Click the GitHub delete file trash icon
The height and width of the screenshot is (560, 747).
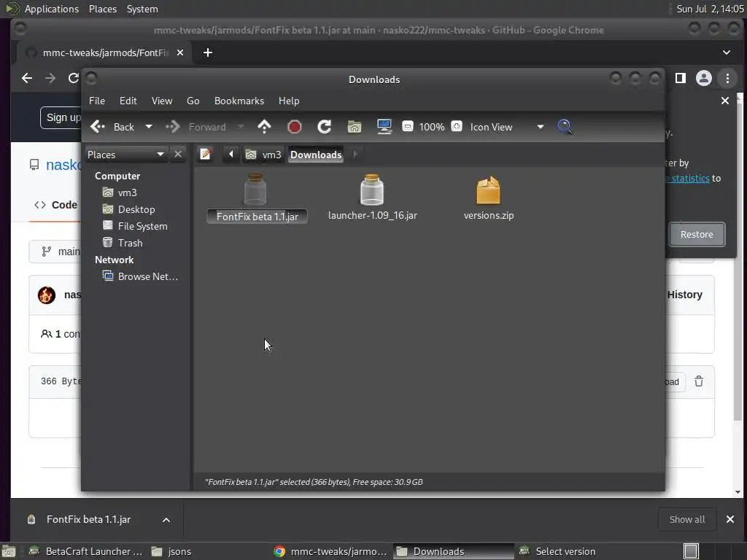click(x=699, y=381)
